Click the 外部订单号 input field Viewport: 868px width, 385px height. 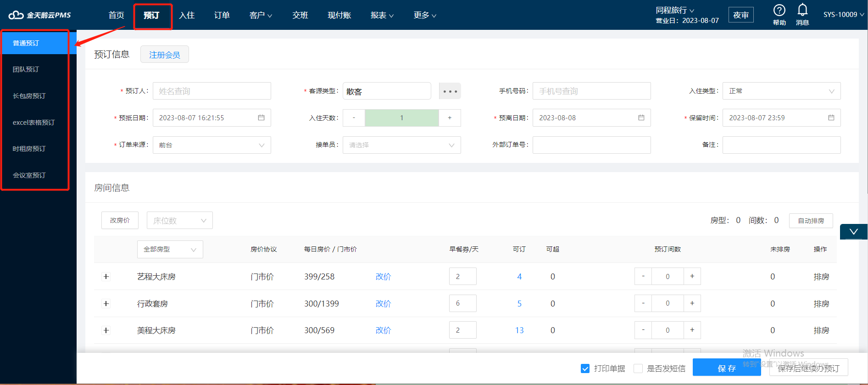pyautogui.click(x=591, y=145)
